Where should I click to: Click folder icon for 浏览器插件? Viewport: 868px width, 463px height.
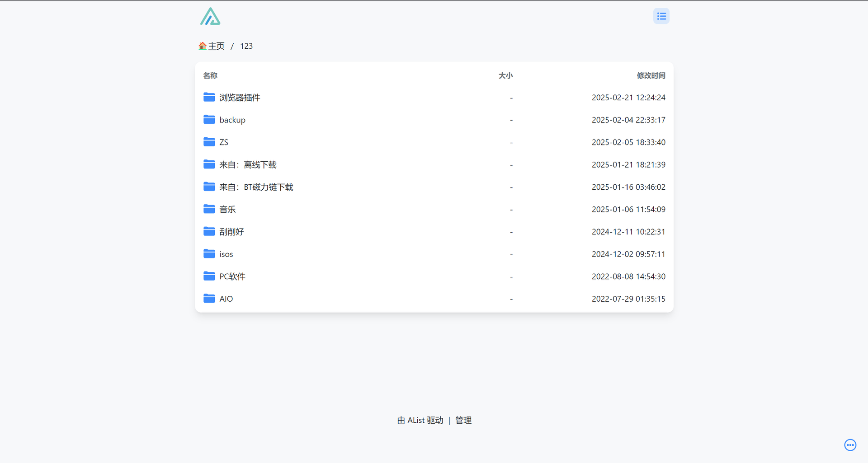click(x=209, y=97)
